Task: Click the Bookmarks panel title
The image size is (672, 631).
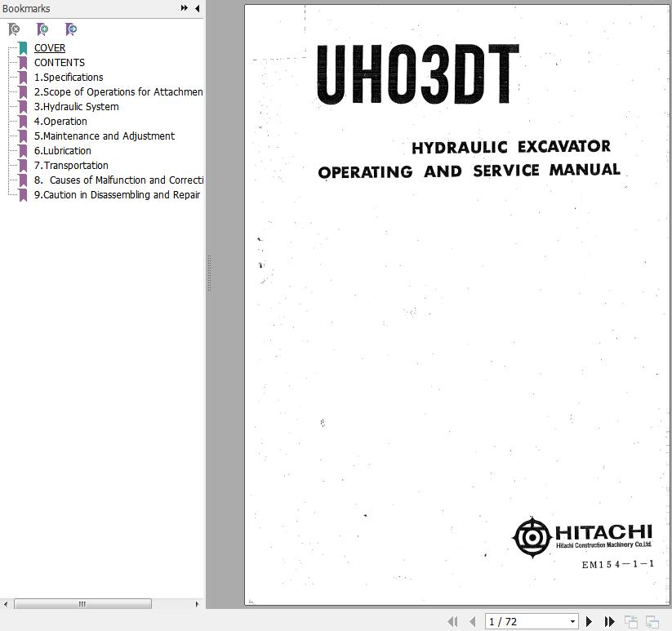Action: click(x=26, y=8)
